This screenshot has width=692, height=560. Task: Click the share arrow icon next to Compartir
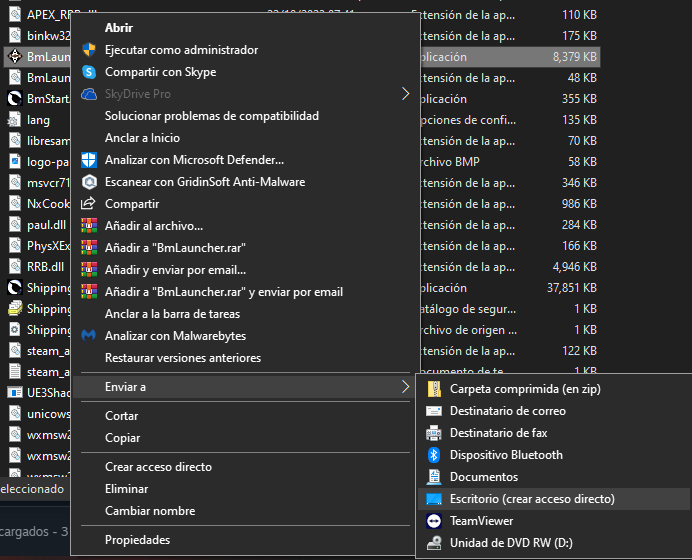(x=88, y=203)
